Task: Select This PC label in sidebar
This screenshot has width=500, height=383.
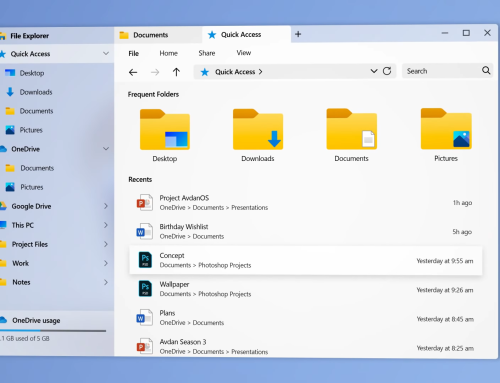Action: click(x=23, y=225)
